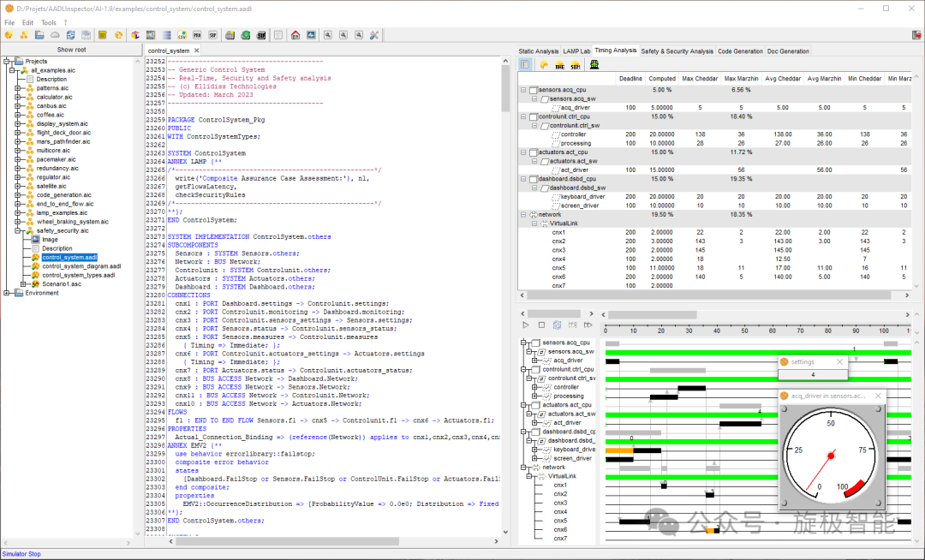Click the THE icon in Timing Analysis toolbar
The width and height of the screenshot is (925, 560).
(559, 65)
